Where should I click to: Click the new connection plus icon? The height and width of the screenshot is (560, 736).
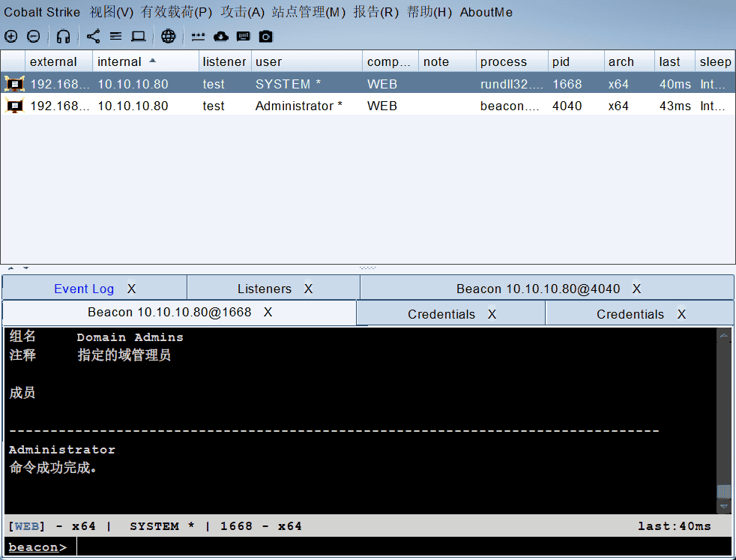pos(11,35)
